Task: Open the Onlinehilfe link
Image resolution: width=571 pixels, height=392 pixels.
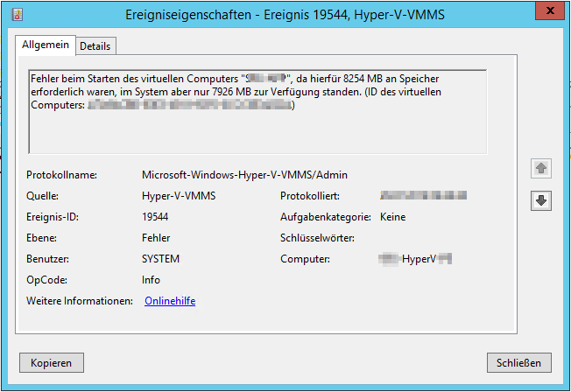Action: (169, 301)
